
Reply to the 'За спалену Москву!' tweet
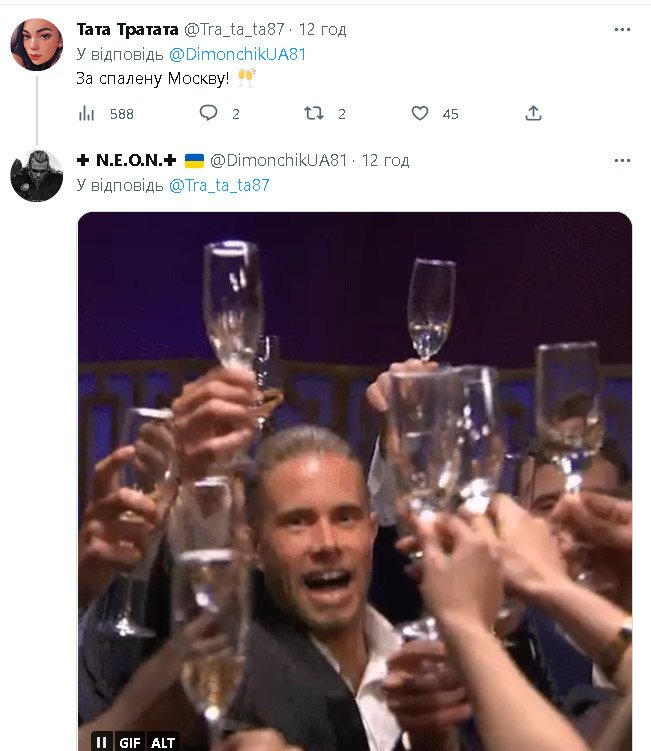[x=208, y=114]
